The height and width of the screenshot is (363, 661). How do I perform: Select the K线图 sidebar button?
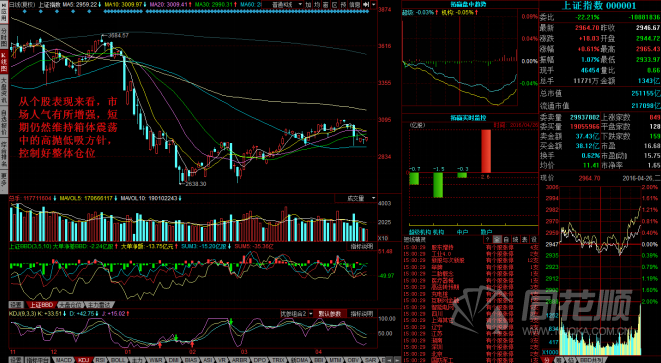4,63
